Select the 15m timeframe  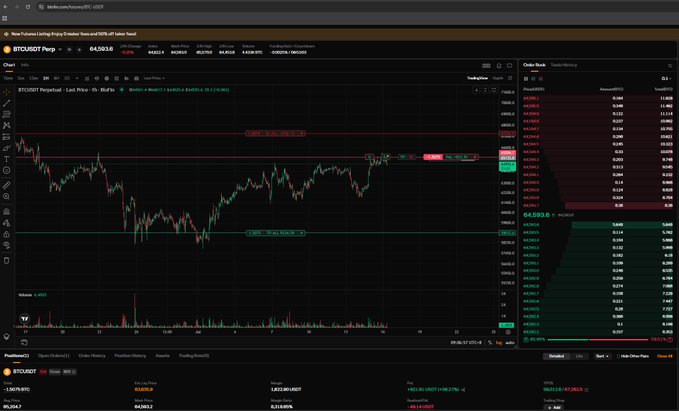coord(33,78)
